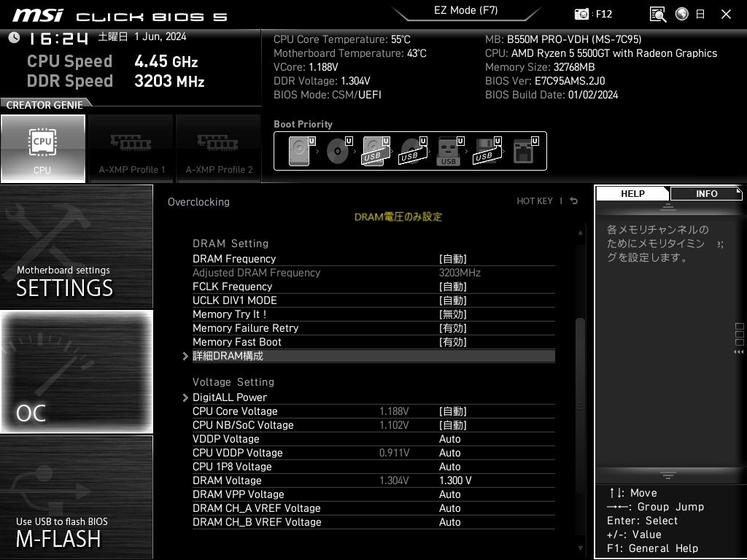Click the CREATOR GENIE label
The height and width of the screenshot is (560, 747).
click(44, 105)
